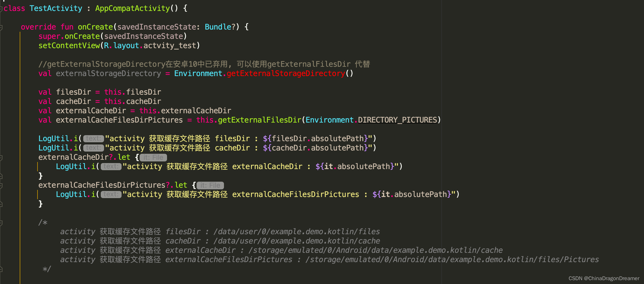Click the val keyword before externalCacheFilesDirPictures
This screenshot has width=644, height=284.
(45, 120)
